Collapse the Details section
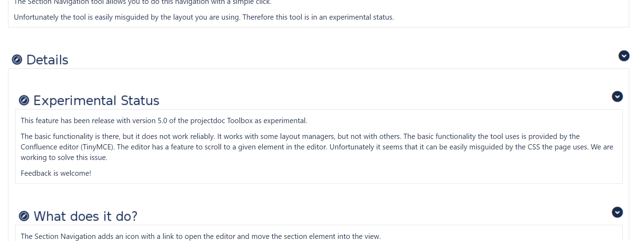This screenshot has height=241, width=644. (624, 56)
